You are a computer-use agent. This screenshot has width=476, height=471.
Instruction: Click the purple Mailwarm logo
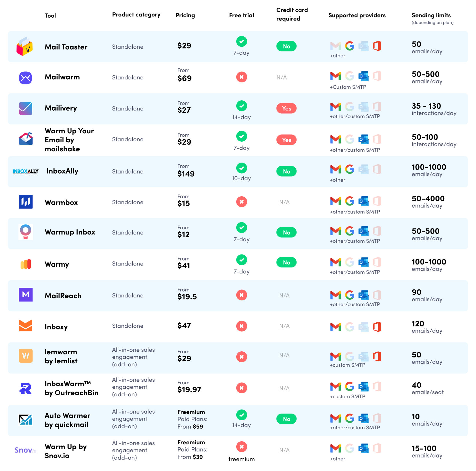coord(25,78)
